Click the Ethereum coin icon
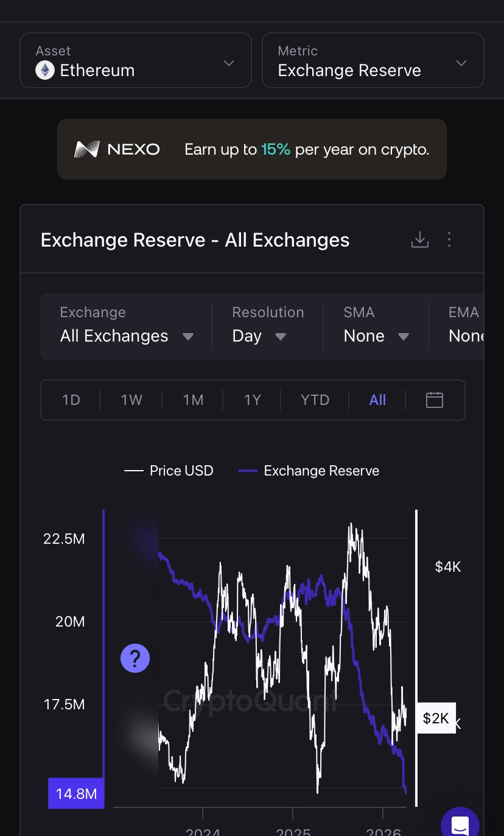504x836 pixels. coord(45,71)
